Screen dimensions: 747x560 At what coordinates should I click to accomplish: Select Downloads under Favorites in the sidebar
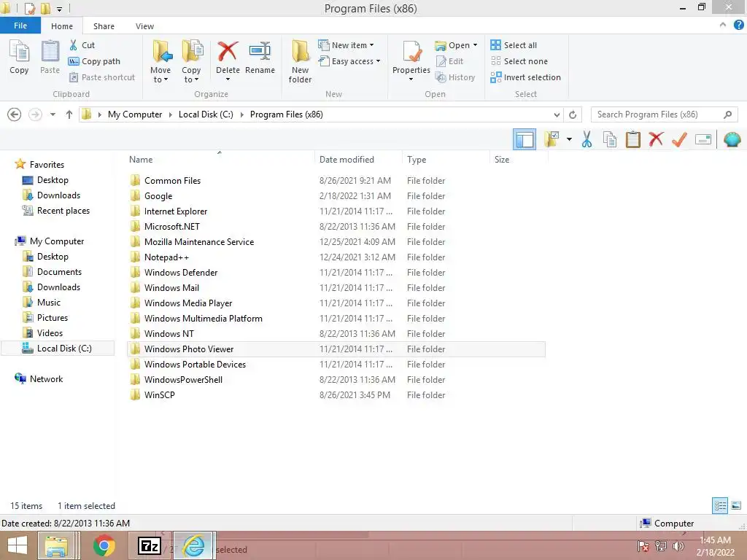[x=58, y=195]
